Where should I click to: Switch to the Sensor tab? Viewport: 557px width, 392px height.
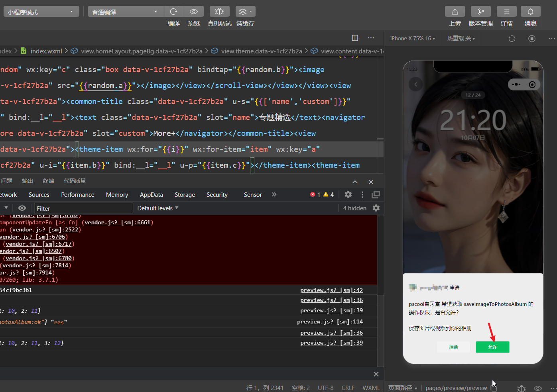[x=253, y=195]
